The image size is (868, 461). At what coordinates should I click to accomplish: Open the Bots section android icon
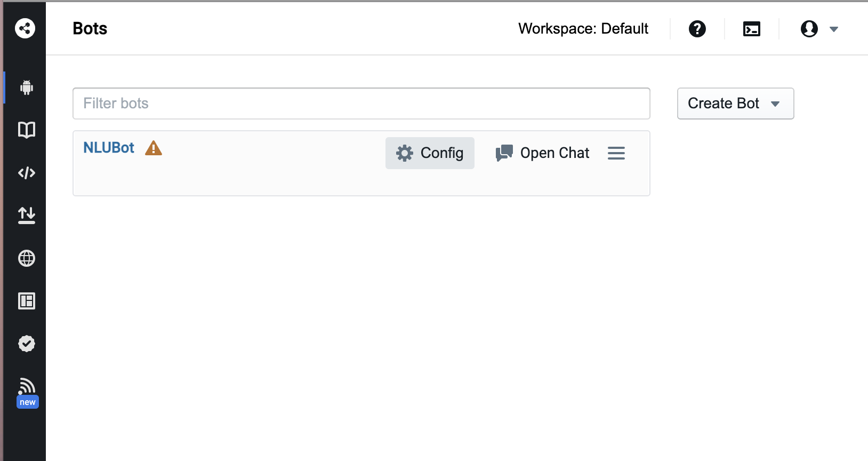(x=26, y=87)
